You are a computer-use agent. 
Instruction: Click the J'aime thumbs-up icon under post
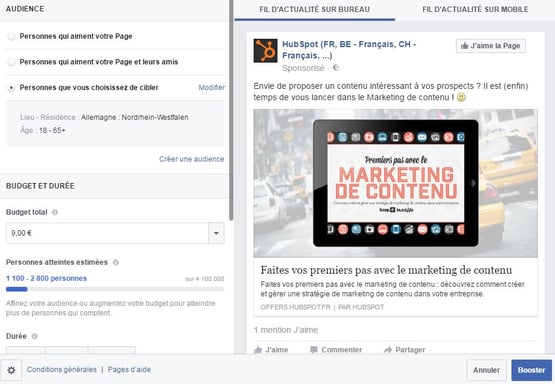pyautogui.click(x=258, y=350)
